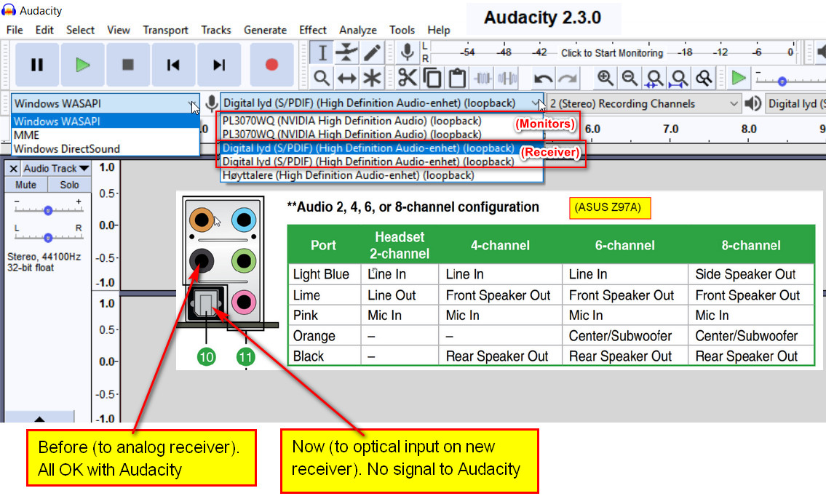The width and height of the screenshot is (826, 504).
Task: Select the Zoom magnifier tool
Action: click(x=322, y=79)
